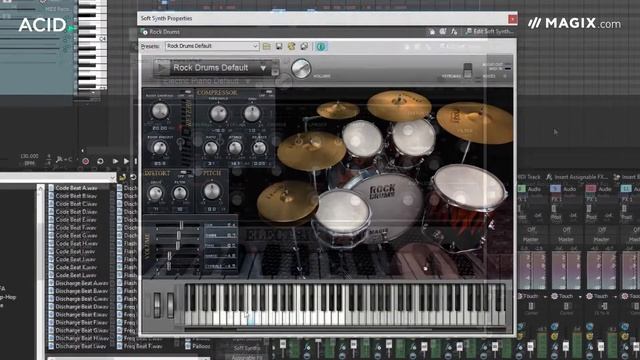
Task: Click the main Volume knob of Rock Drums
Action: coord(301,68)
